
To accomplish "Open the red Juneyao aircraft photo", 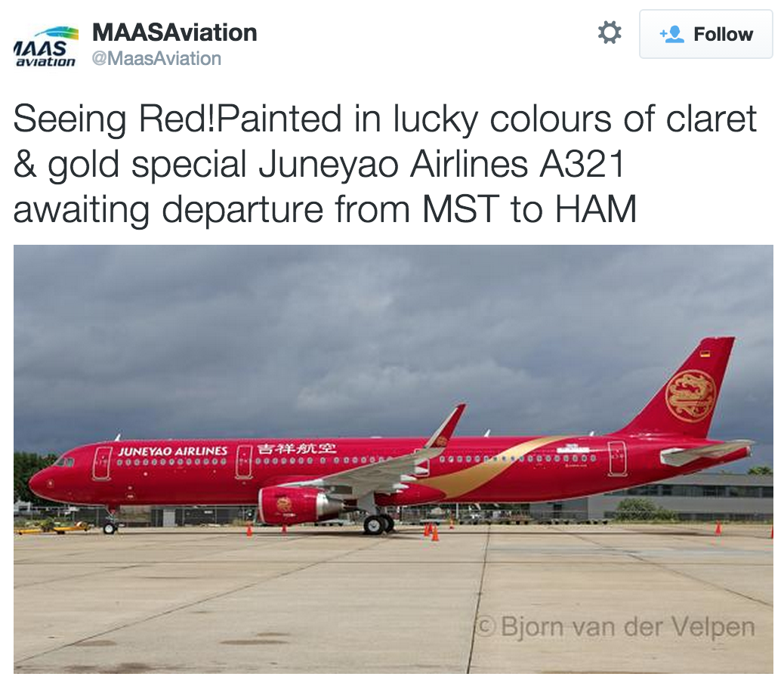I will pos(393,458).
